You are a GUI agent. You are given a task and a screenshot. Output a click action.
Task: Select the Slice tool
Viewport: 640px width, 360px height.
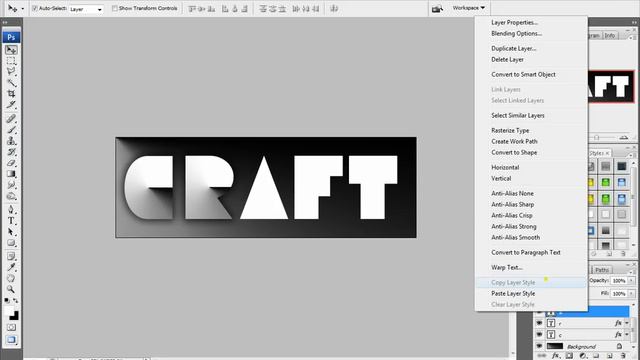(11, 105)
